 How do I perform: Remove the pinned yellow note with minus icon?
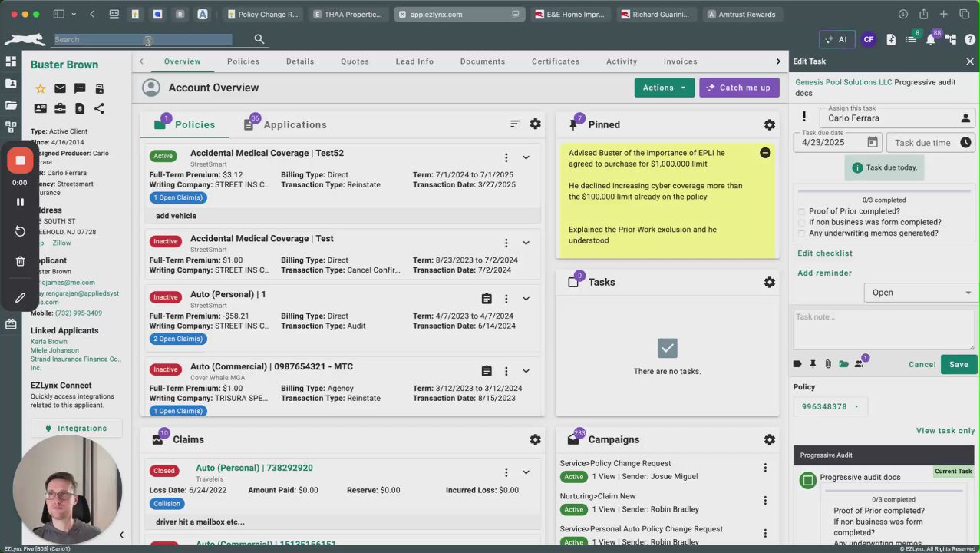click(765, 153)
